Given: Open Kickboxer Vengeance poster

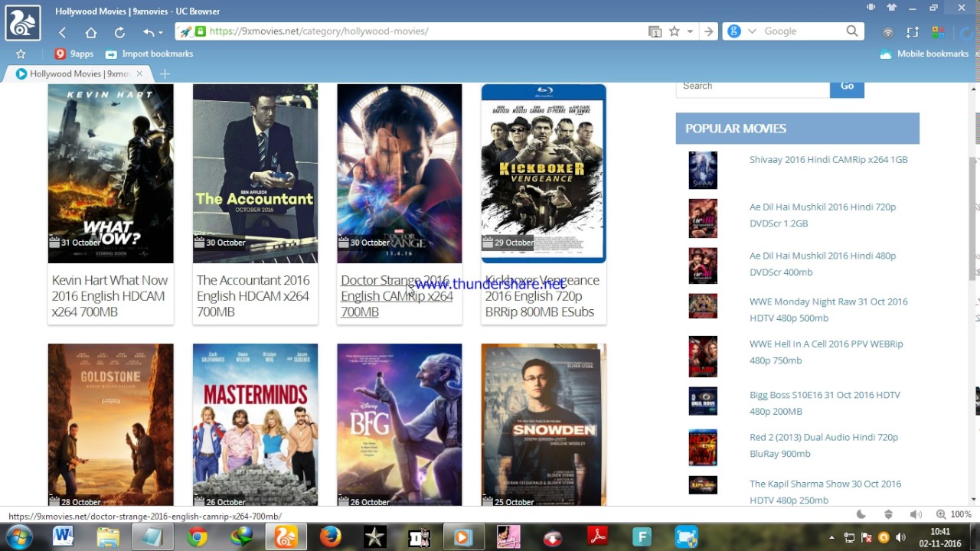Looking at the screenshot, I should pos(544,173).
